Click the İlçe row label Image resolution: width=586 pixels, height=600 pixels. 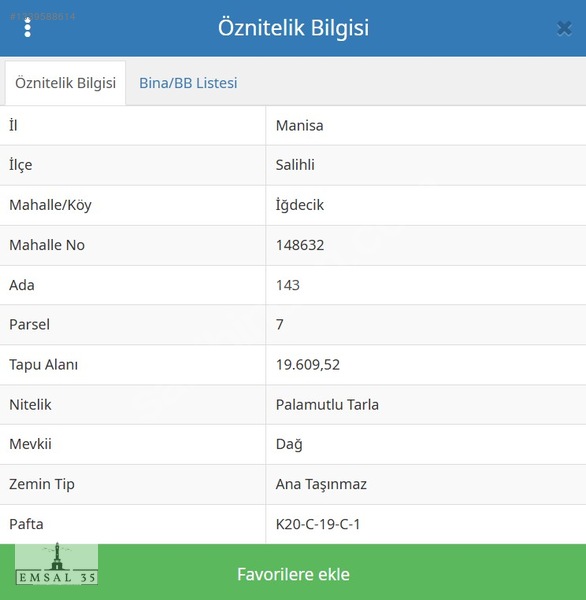click(21, 165)
